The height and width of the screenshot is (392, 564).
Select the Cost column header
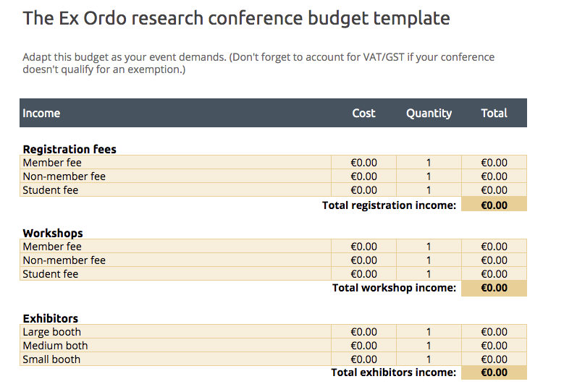363,113
